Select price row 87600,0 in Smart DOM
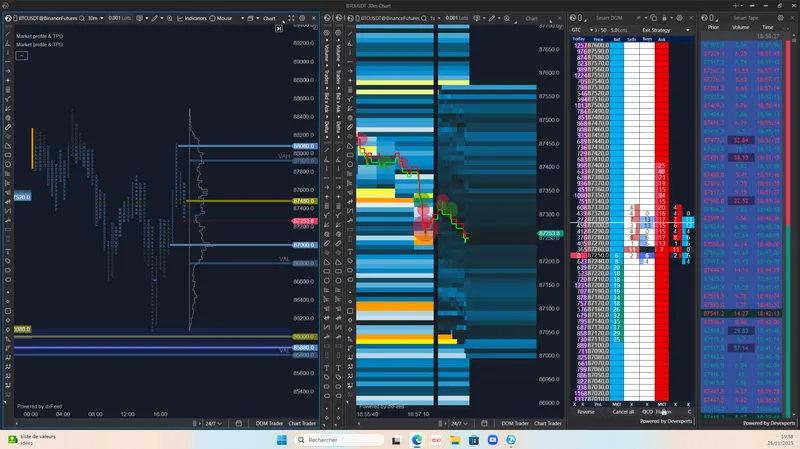The width and height of the screenshot is (800, 449). click(x=598, y=45)
